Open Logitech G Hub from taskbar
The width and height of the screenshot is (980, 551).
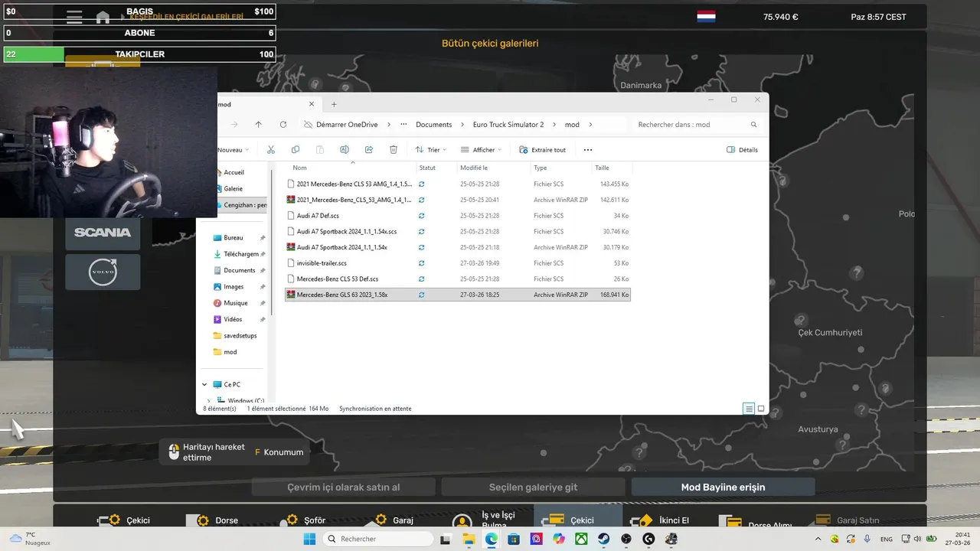pos(649,539)
